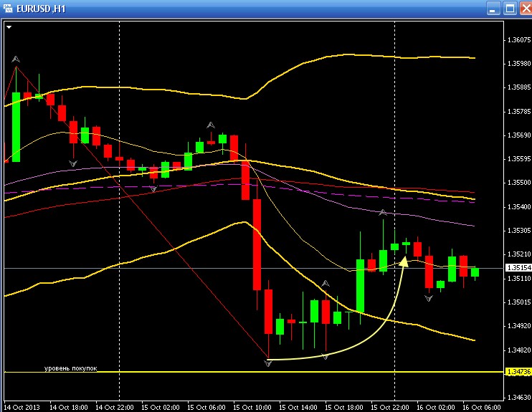Click the '15 Oct 14:00' time axis label
Screen dimensions: 532x412
click(x=298, y=407)
